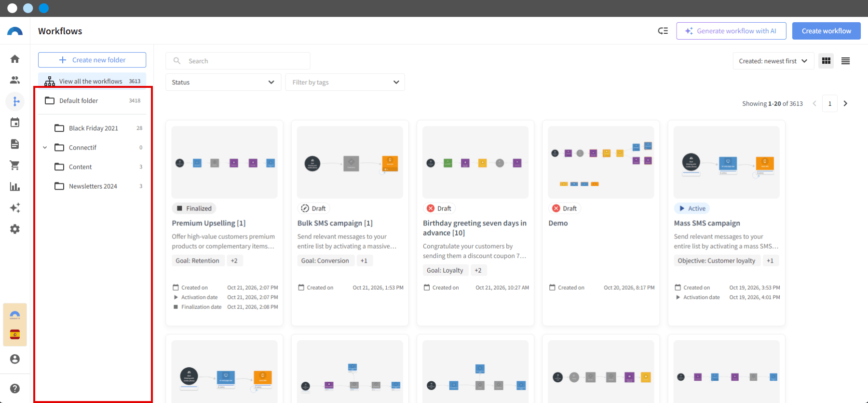Click the Mass SMS campaign thumbnail

726,162
